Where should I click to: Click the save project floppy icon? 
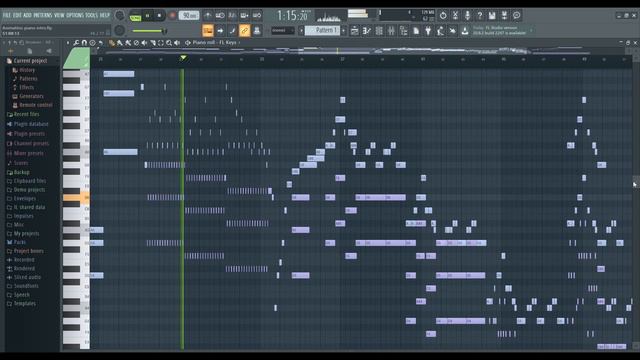tap(492, 16)
